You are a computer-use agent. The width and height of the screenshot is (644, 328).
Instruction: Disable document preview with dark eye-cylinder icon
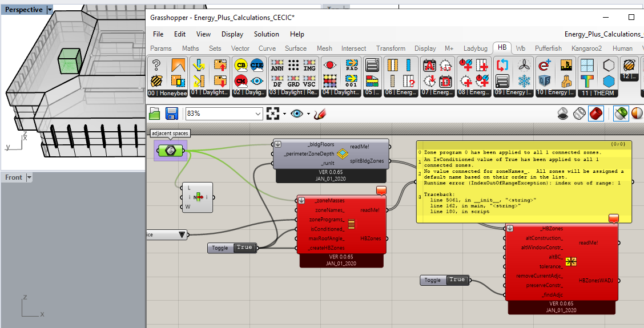pyautogui.click(x=563, y=114)
